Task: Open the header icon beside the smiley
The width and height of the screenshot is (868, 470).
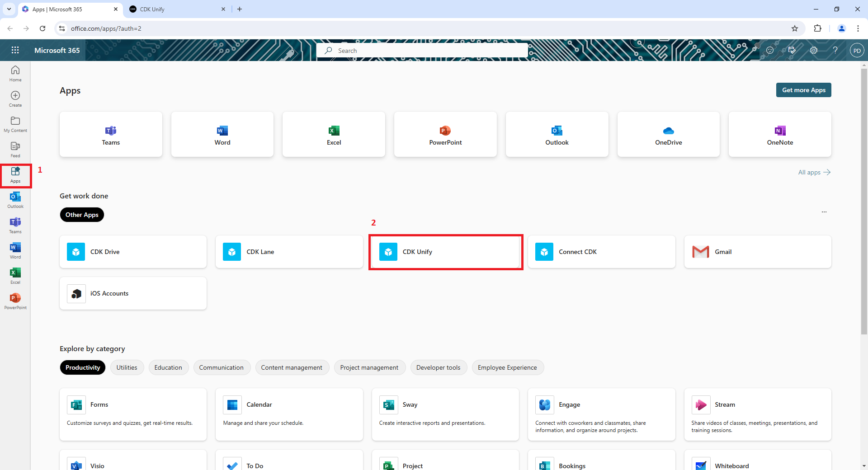Action: pyautogui.click(x=792, y=50)
